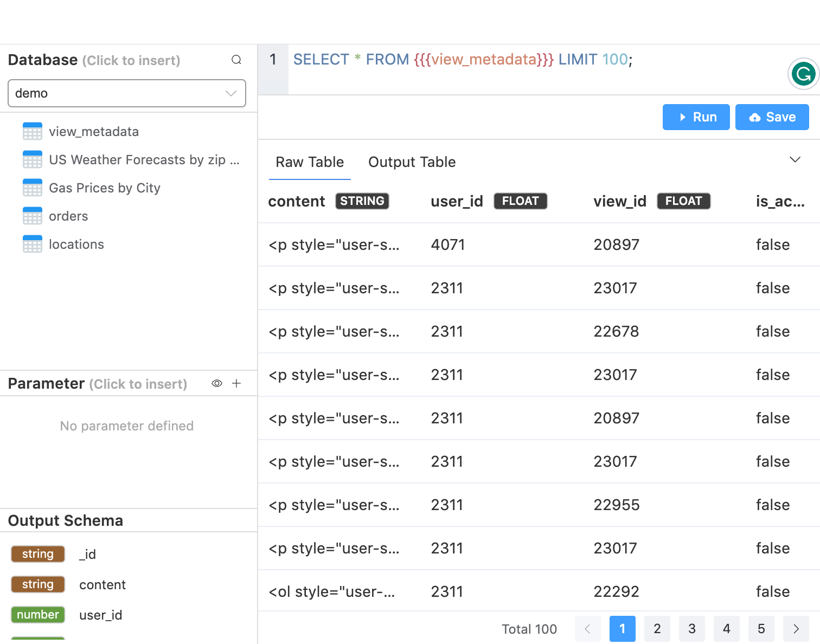Click the view_metadata table icon
This screenshot has width=820, height=644.
[x=33, y=132]
